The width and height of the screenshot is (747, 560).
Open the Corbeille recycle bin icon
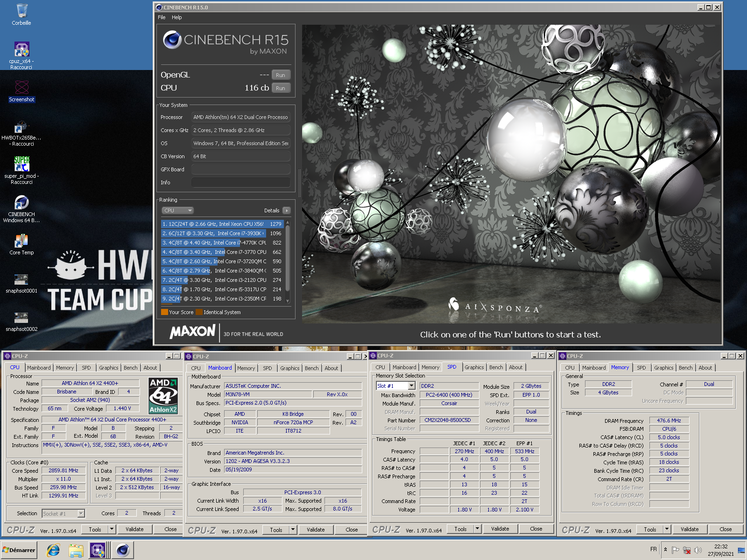(21, 14)
